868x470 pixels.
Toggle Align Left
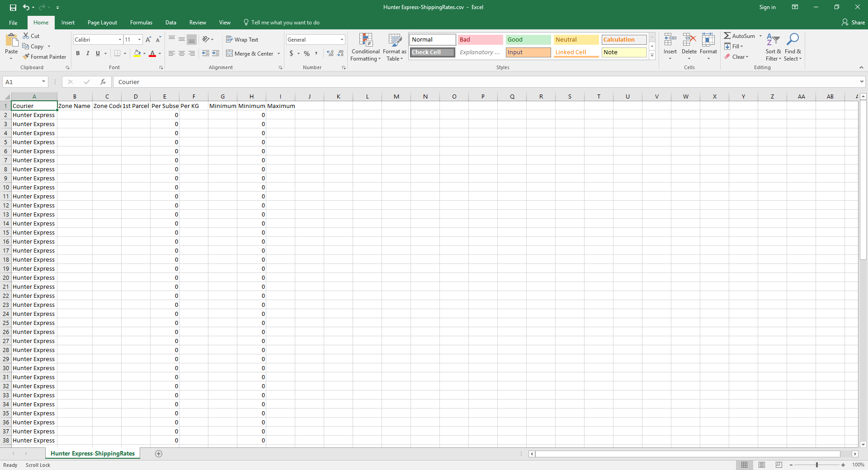[172, 53]
